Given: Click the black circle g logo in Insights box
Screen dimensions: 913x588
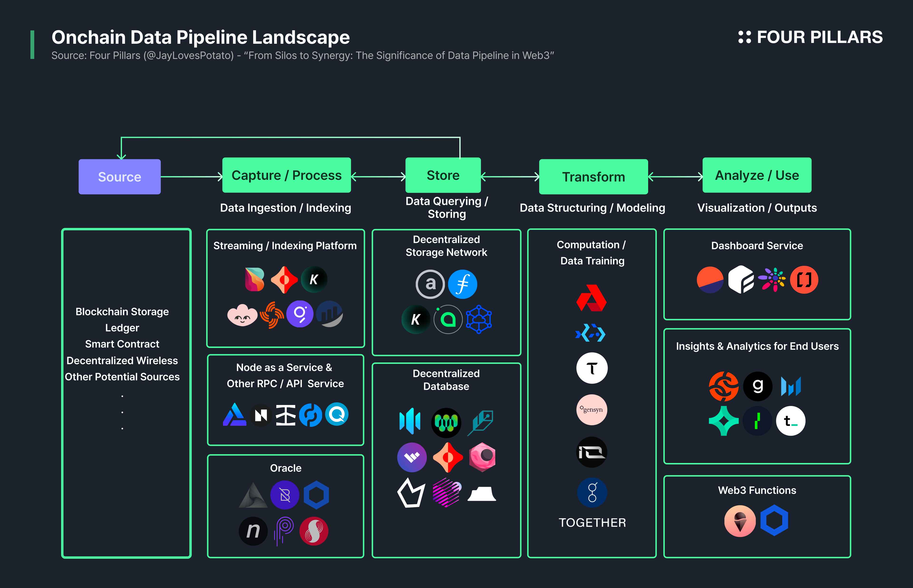Looking at the screenshot, I should point(758,386).
